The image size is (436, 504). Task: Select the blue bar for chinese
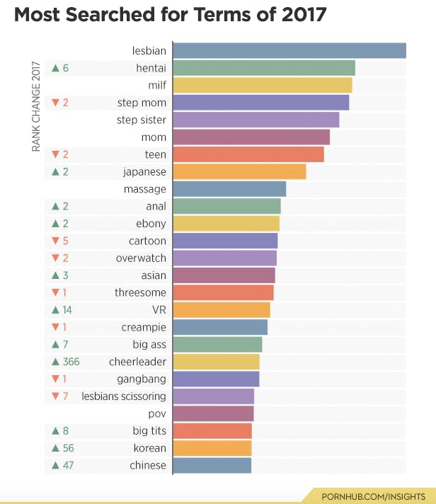(x=212, y=465)
